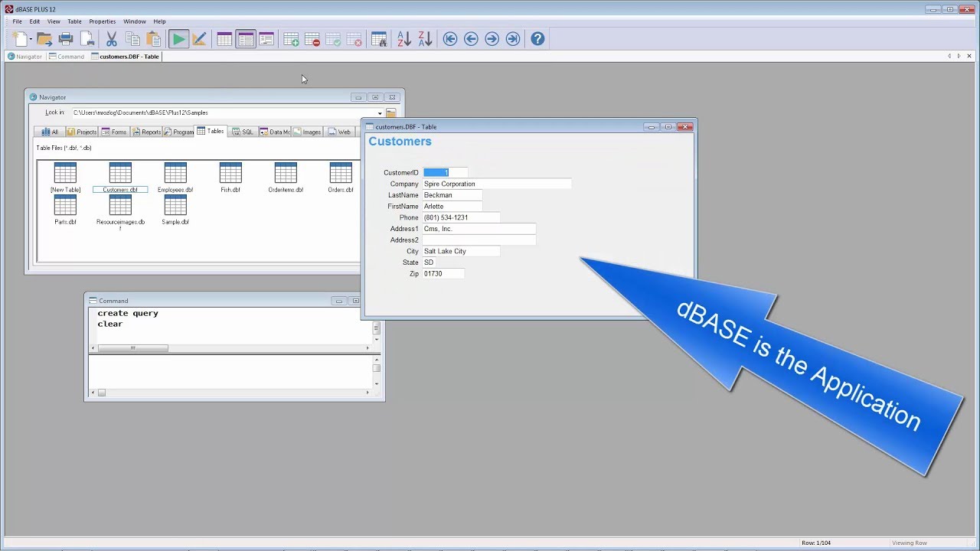Select the SQL tab in Navigator

pyautogui.click(x=243, y=132)
